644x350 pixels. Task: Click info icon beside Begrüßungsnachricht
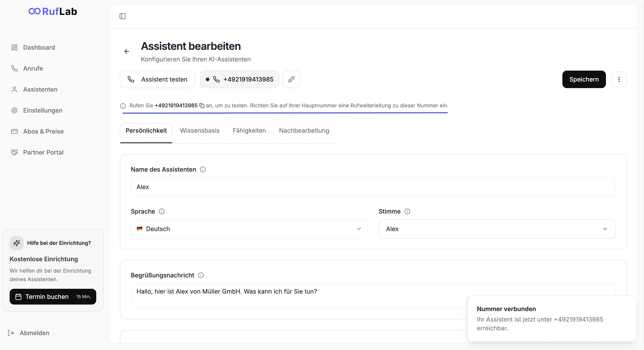pos(201,275)
